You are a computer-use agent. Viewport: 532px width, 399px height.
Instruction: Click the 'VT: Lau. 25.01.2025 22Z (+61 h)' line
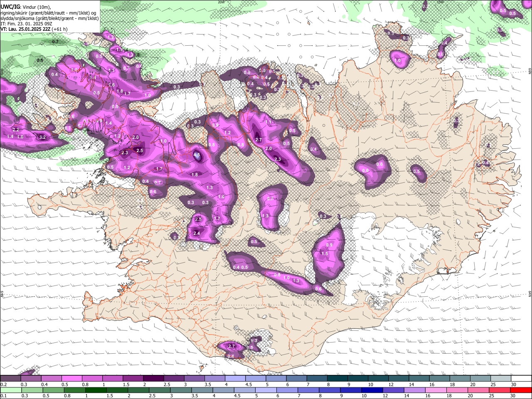point(34,29)
